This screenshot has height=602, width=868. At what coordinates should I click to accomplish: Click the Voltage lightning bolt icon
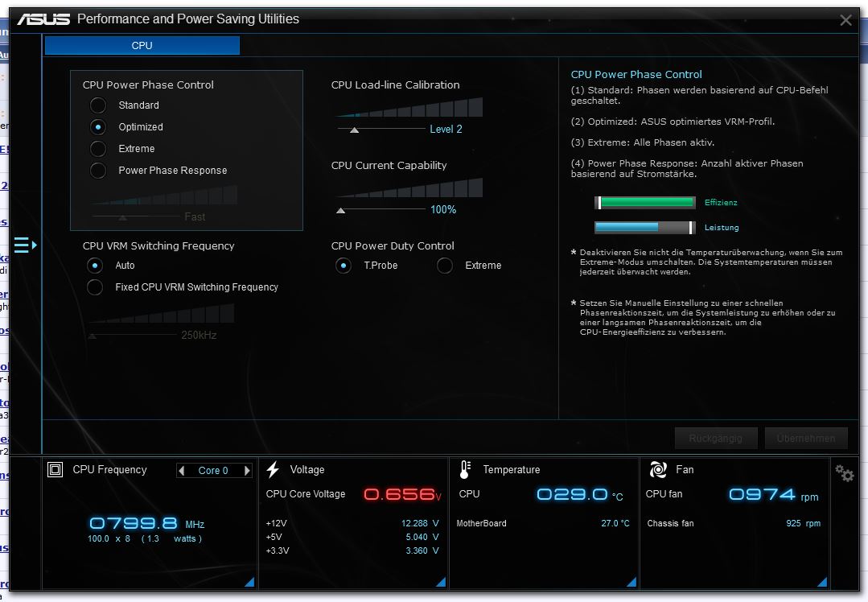coord(274,470)
